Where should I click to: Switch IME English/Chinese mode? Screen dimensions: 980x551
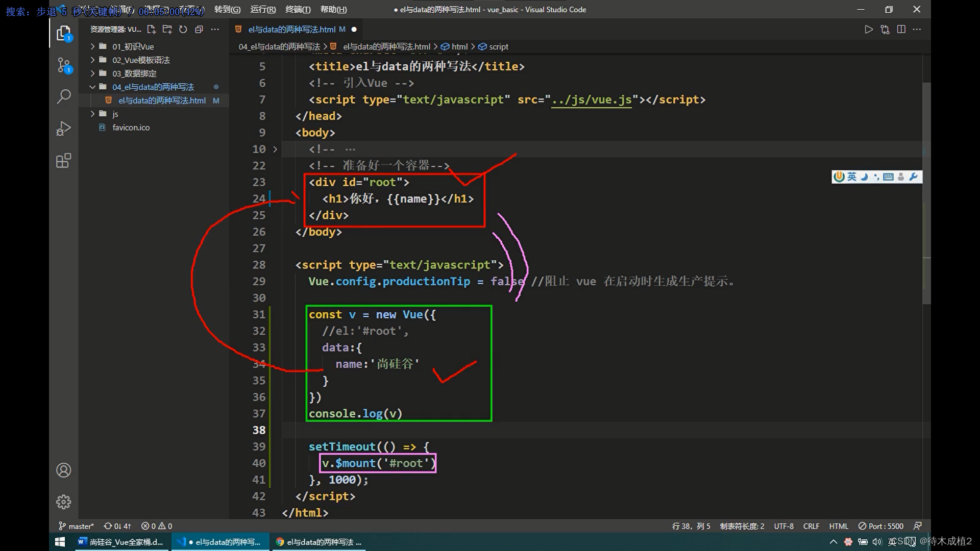coord(852,177)
